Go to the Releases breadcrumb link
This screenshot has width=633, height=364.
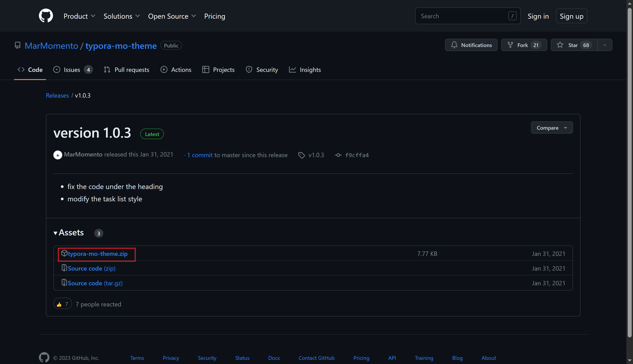pyautogui.click(x=57, y=95)
